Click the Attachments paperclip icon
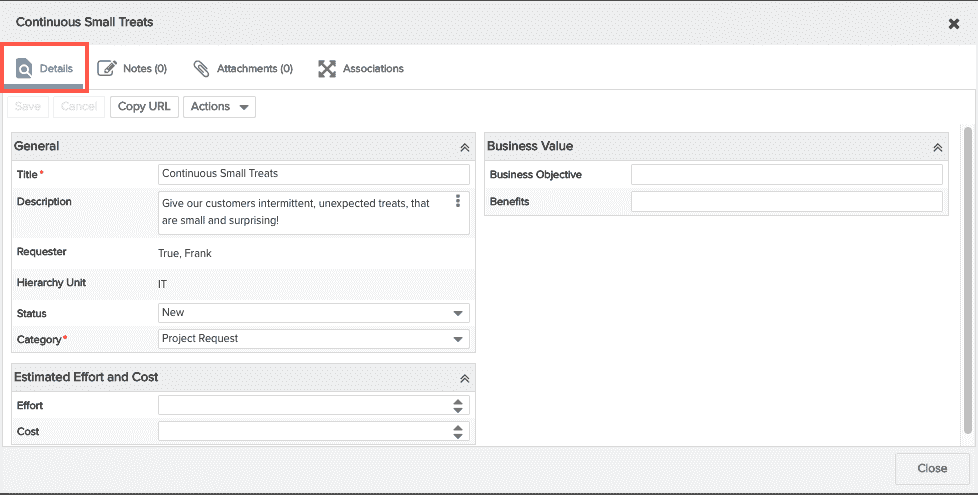The image size is (978, 495). point(201,69)
